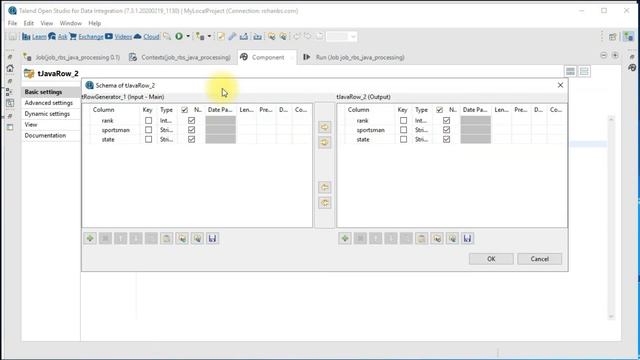Click the second export icon under the output schema
The image size is (640, 360).
pos(452,238)
